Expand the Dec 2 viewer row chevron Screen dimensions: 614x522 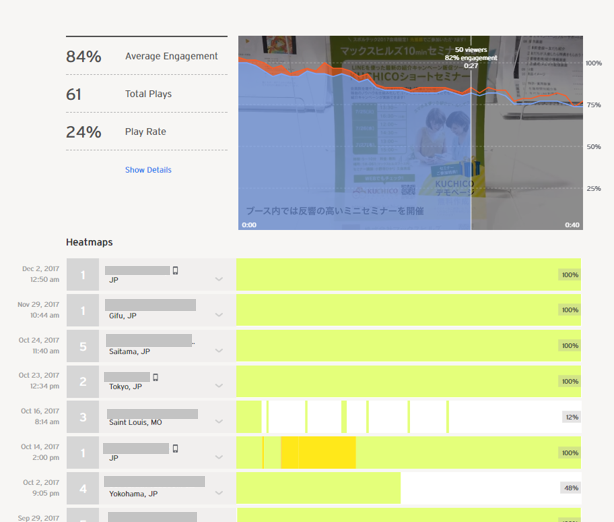click(219, 280)
